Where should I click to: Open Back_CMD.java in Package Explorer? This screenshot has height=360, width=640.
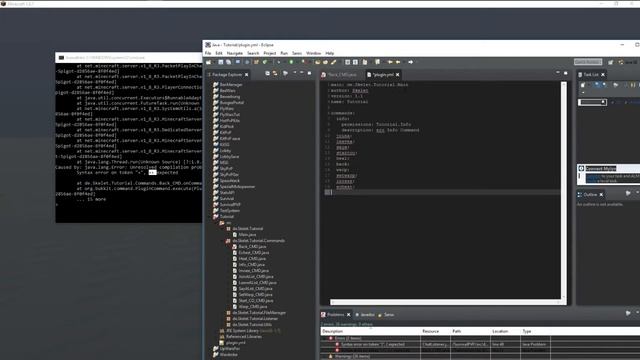click(249, 247)
